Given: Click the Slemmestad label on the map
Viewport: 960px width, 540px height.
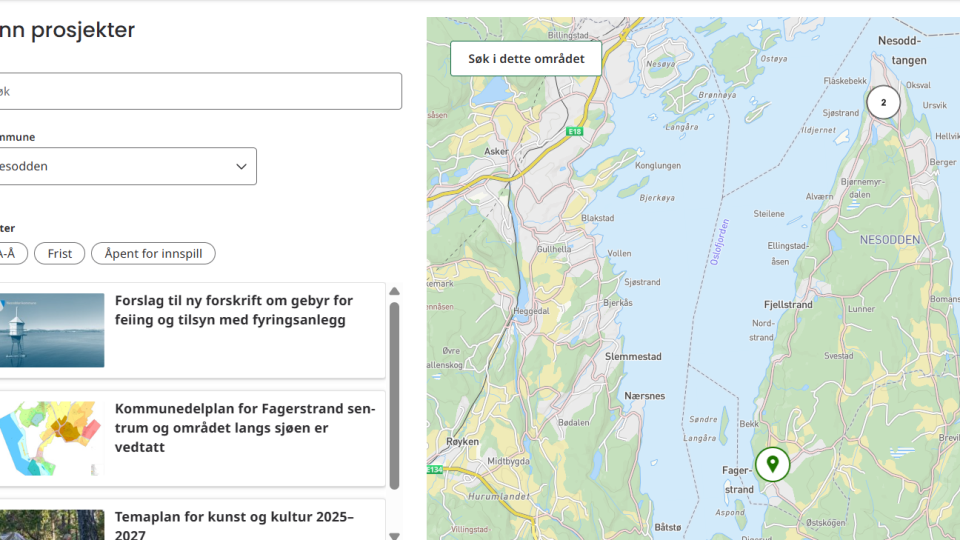Looking at the screenshot, I should point(633,357).
